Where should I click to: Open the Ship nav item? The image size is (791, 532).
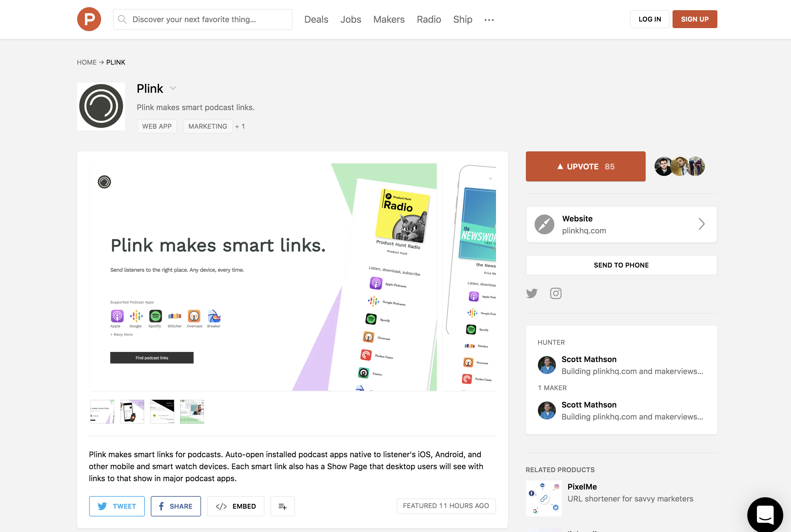[x=463, y=19]
